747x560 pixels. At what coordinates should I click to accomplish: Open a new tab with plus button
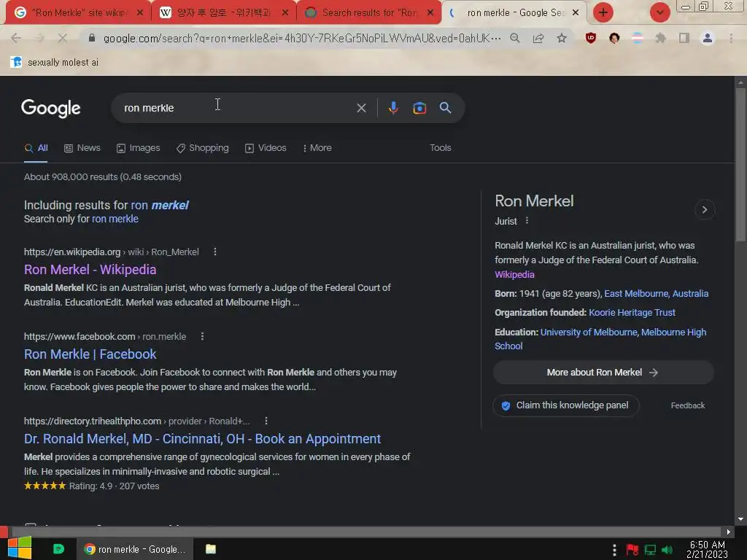[603, 12]
